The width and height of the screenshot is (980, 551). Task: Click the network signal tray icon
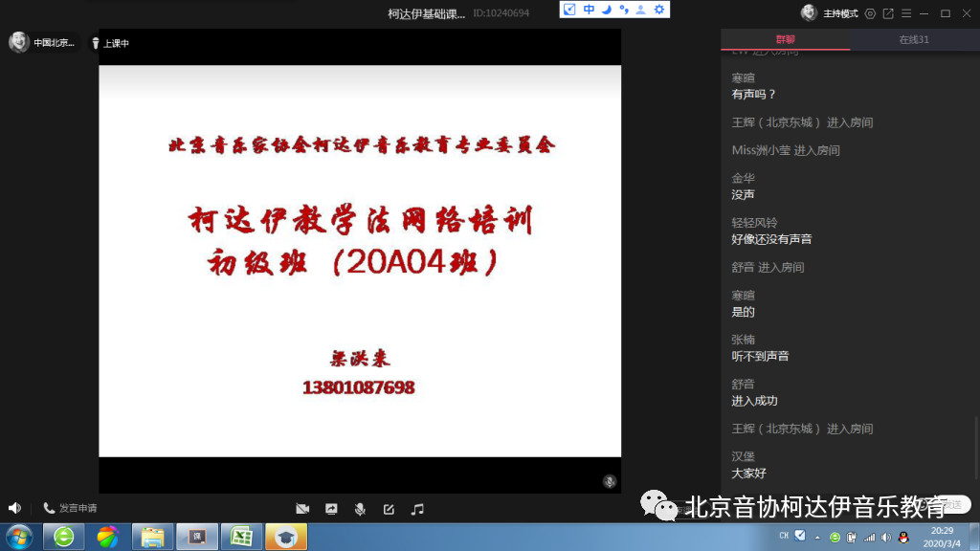click(x=869, y=538)
